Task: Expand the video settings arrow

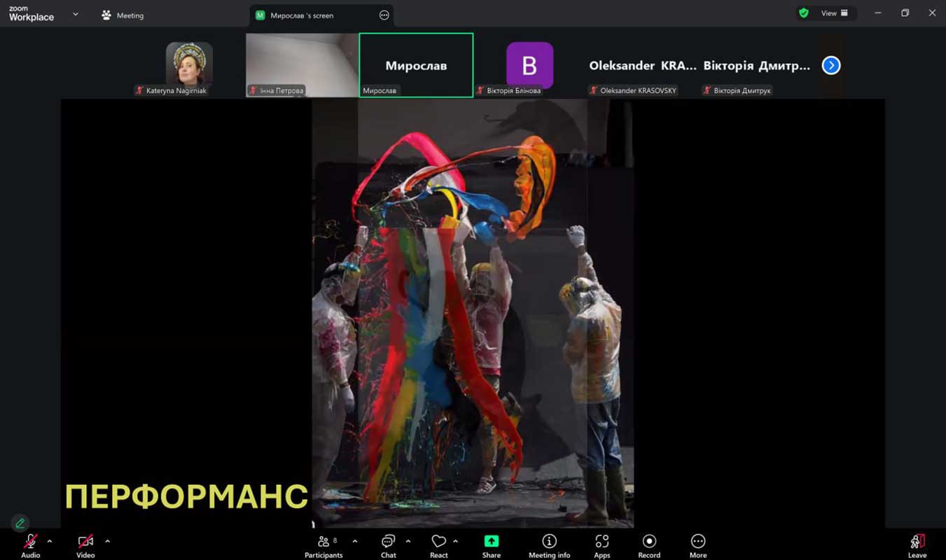Action: pos(107,541)
